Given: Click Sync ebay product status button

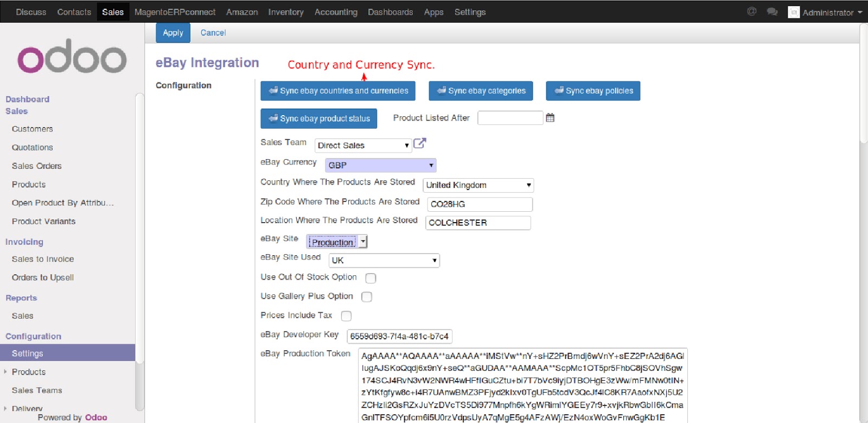Looking at the screenshot, I should [318, 118].
